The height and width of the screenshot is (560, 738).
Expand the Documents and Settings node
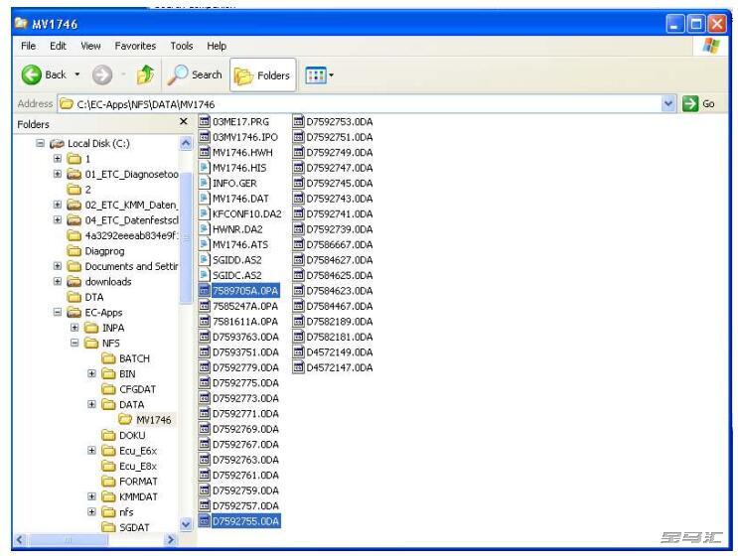click(58, 266)
